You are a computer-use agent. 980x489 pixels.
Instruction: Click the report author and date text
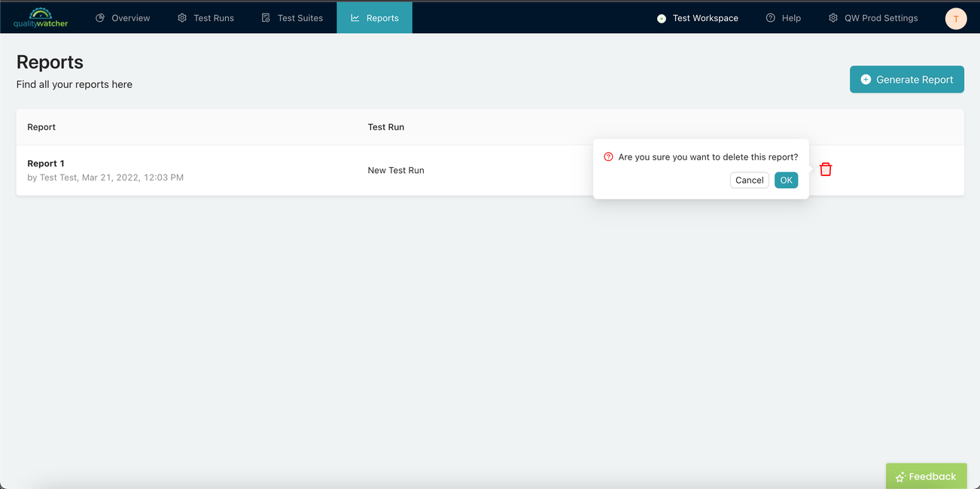click(105, 178)
